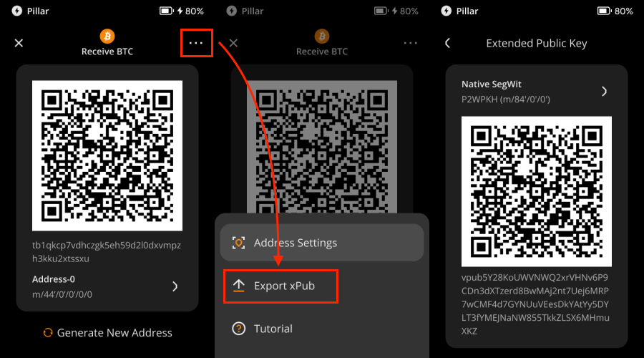Expand Native SegWit address type chevron
The height and width of the screenshot is (358, 644).
pyautogui.click(x=604, y=91)
